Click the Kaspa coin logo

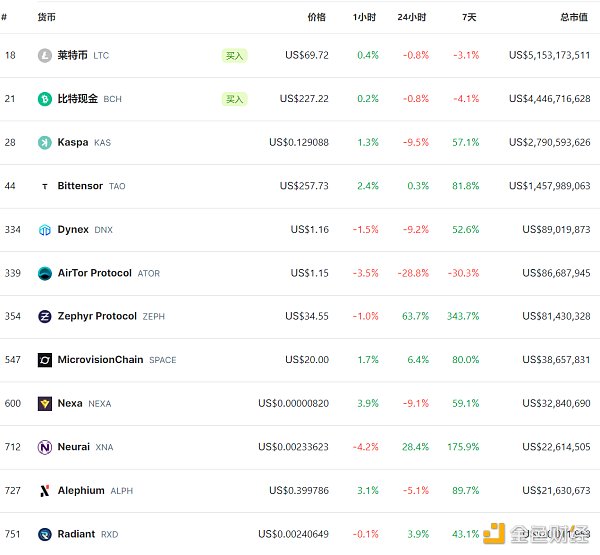44,143
